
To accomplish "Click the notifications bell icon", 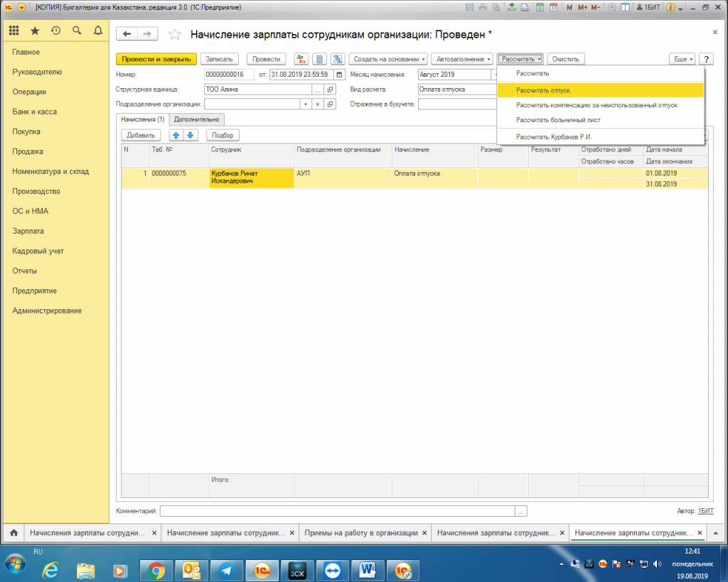I will click(x=98, y=31).
